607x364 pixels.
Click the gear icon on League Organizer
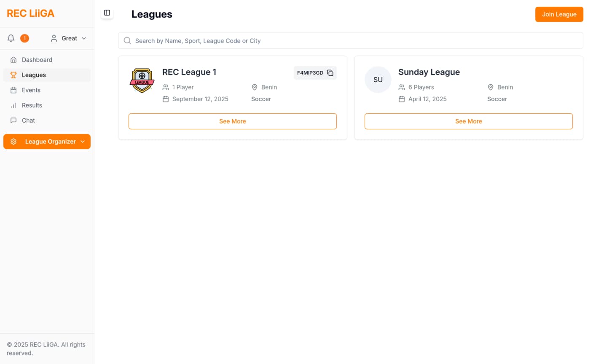tap(13, 142)
